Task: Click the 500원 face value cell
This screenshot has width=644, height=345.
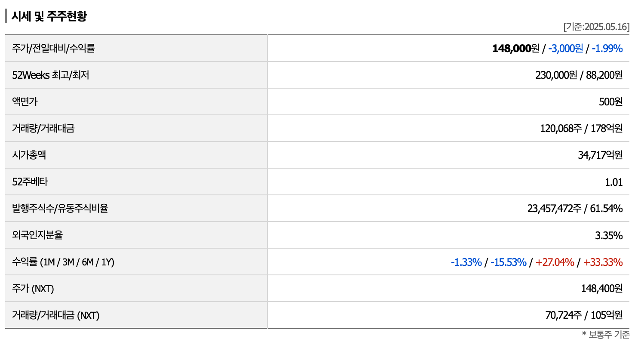Action: [x=610, y=102]
